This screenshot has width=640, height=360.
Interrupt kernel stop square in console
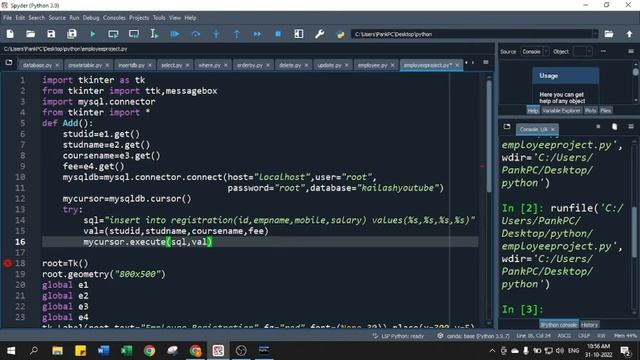598,127
